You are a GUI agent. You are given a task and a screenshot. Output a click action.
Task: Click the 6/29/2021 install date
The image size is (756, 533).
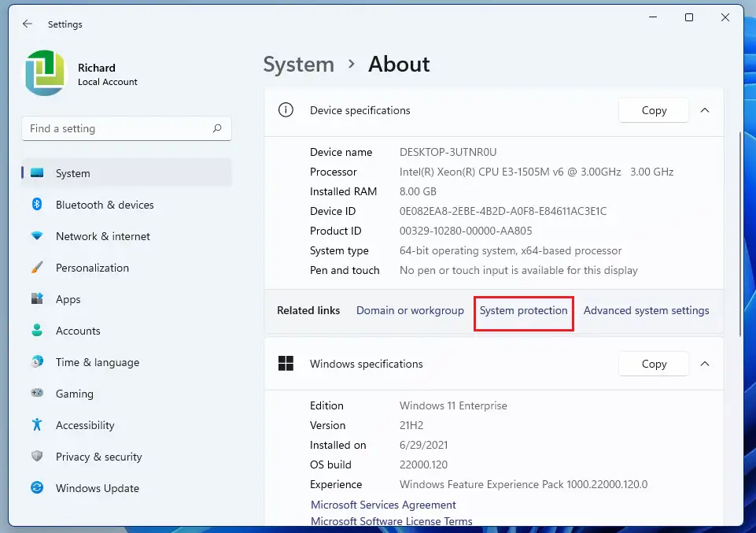point(423,445)
